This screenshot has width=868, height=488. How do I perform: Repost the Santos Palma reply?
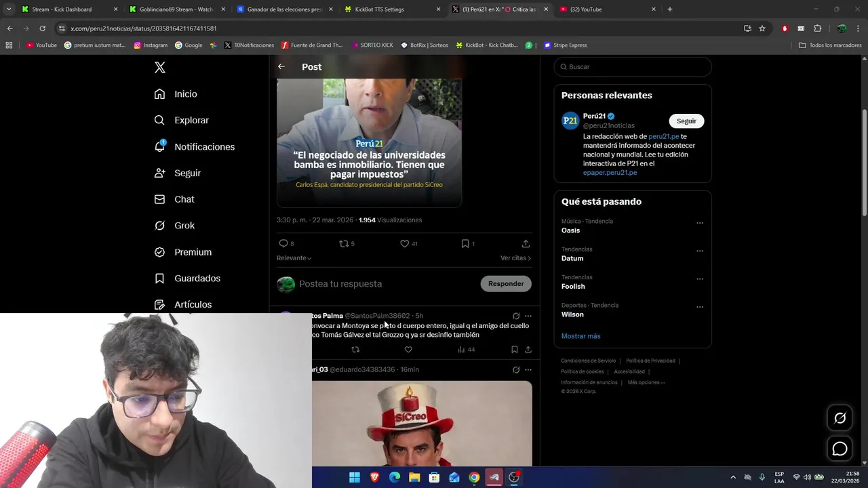355,350
